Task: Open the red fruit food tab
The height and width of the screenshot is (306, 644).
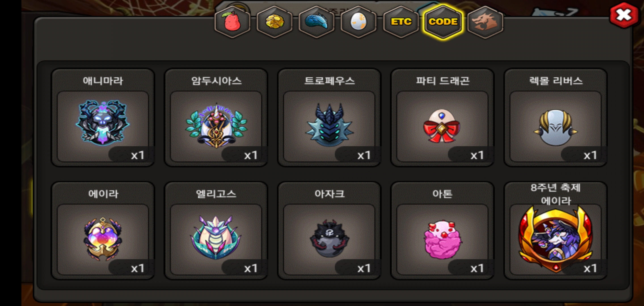Action: (233, 22)
